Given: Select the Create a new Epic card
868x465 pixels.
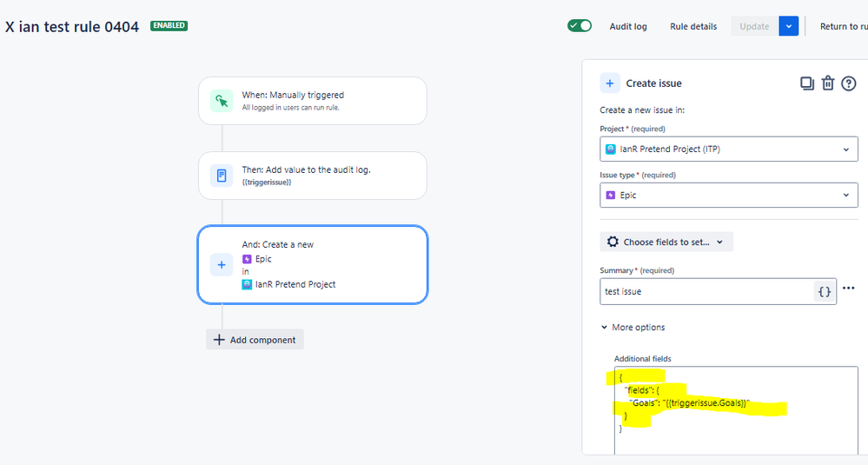Looking at the screenshot, I should coord(313,264).
